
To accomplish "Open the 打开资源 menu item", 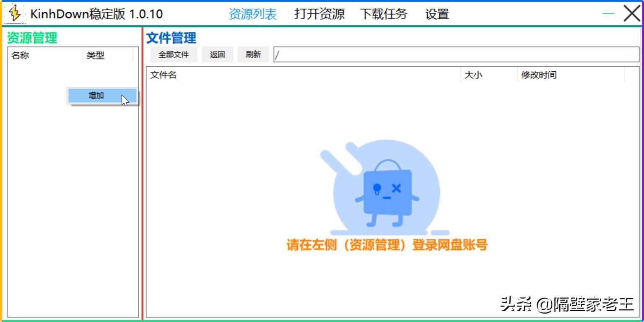I will 320,14.
